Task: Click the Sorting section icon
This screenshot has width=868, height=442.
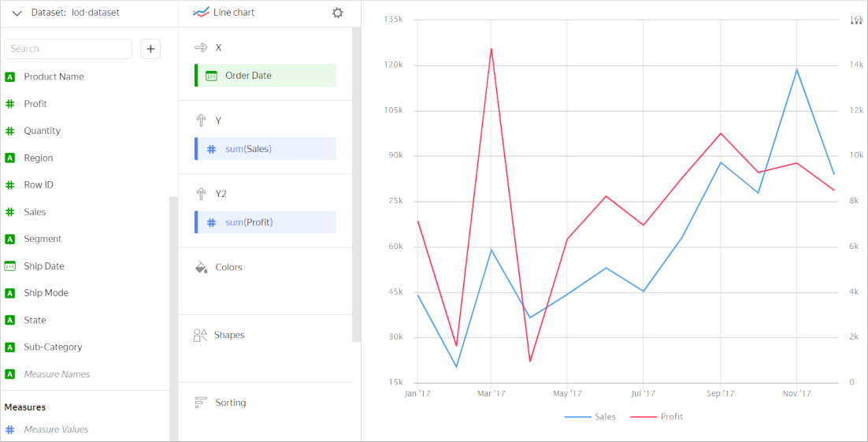Action: (201, 403)
